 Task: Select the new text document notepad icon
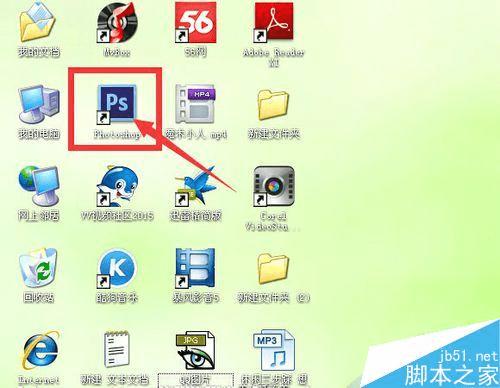click(x=117, y=349)
